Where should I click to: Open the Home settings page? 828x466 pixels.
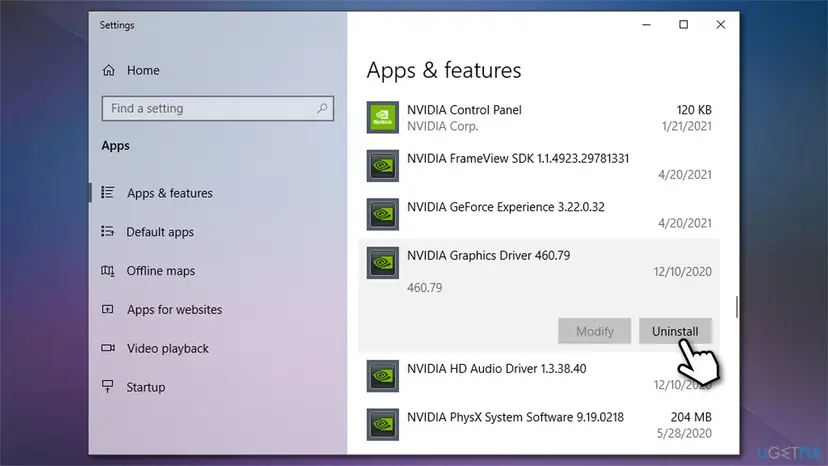coord(143,70)
